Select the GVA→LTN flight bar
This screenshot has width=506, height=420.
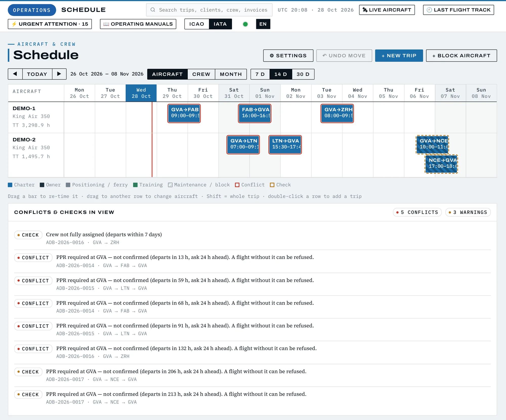tap(243, 145)
